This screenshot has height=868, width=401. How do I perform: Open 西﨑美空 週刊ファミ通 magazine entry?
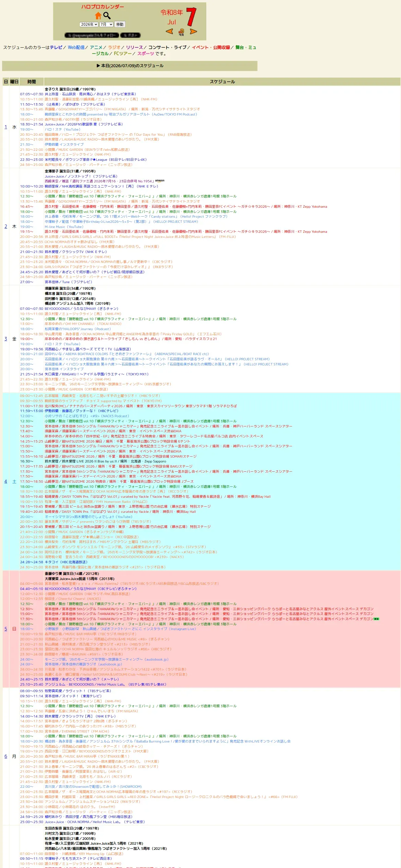[x=99, y=181]
